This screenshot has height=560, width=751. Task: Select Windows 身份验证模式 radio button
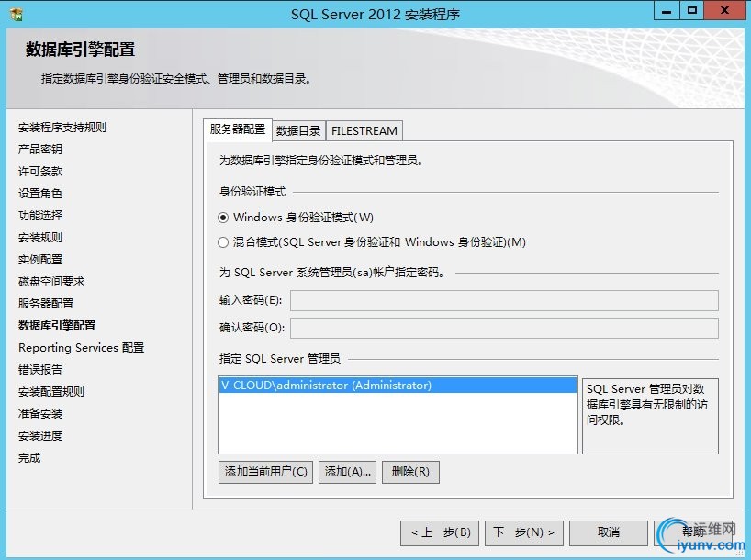point(223,218)
